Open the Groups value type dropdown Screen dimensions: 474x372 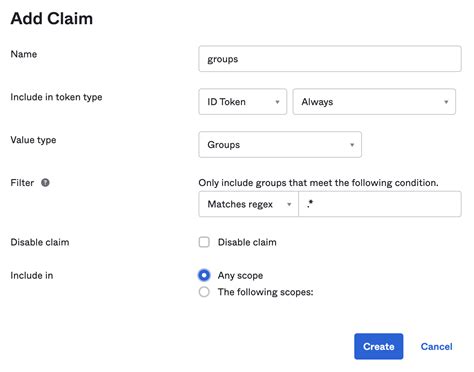(280, 145)
